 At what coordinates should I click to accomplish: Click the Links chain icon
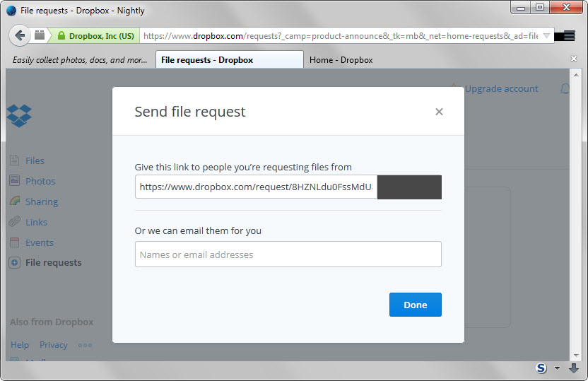(15, 222)
